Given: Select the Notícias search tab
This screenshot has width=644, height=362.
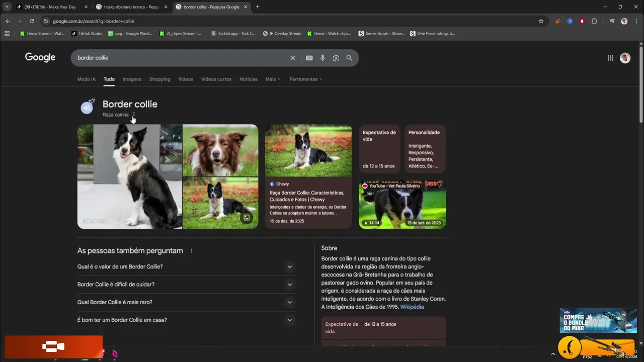Looking at the screenshot, I should click(249, 79).
